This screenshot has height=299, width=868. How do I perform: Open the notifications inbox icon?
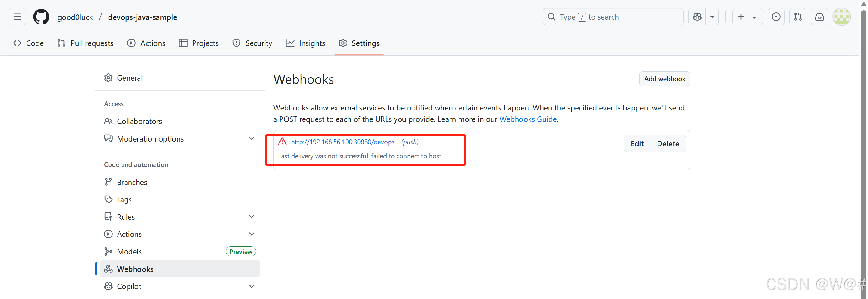tap(819, 17)
